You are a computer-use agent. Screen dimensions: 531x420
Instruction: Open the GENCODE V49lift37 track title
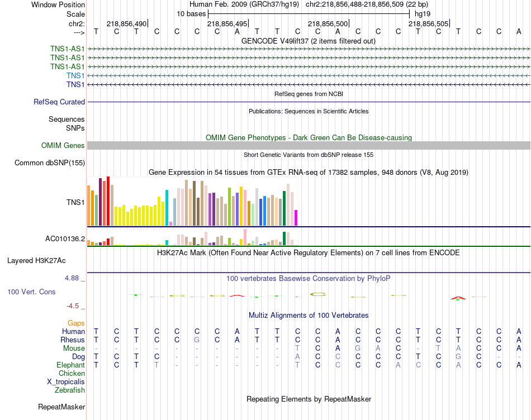309,41
